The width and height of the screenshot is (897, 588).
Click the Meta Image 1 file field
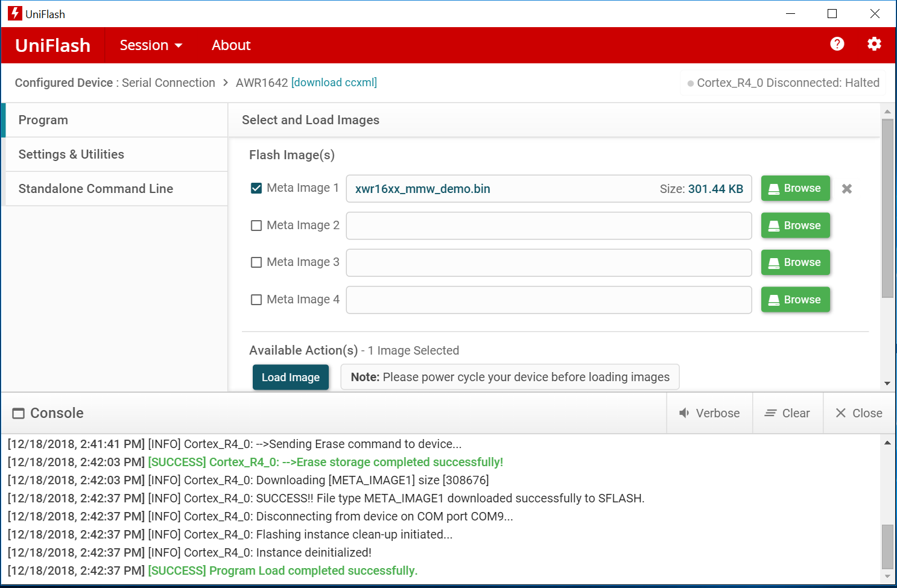[549, 189]
